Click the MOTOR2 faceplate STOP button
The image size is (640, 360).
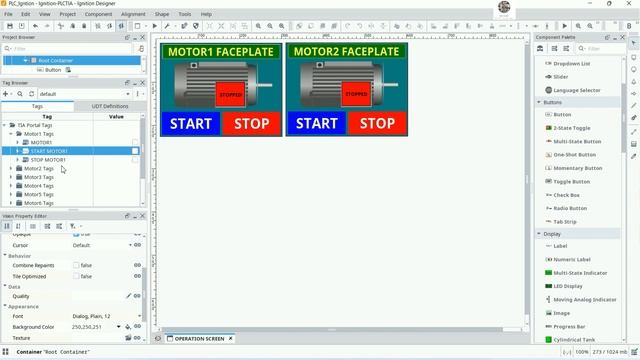377,123
